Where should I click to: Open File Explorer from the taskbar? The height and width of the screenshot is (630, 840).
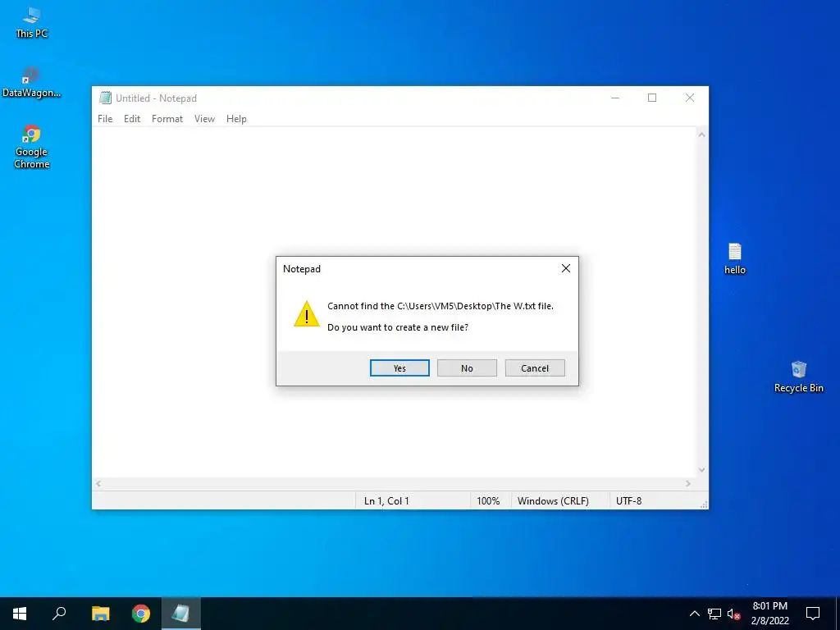pos(100,614)
